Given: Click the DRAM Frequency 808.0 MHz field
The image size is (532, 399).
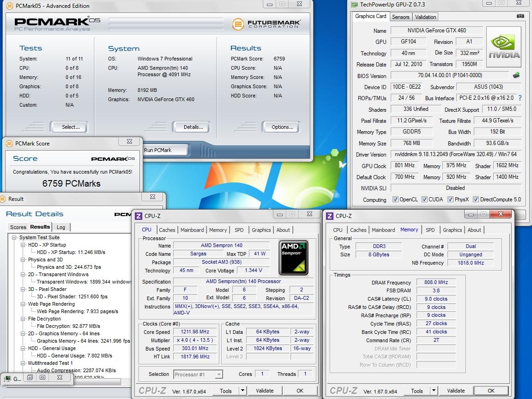Looking at the screenshot, I should [436, 282].
